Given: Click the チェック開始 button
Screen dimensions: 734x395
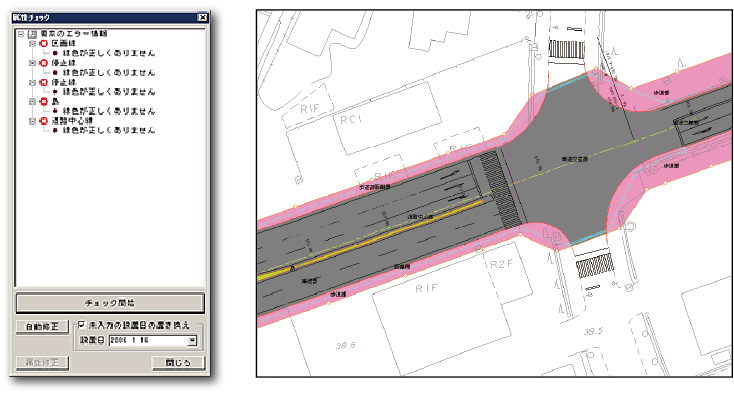Looking at the screenshot, I should click(110, 303).
